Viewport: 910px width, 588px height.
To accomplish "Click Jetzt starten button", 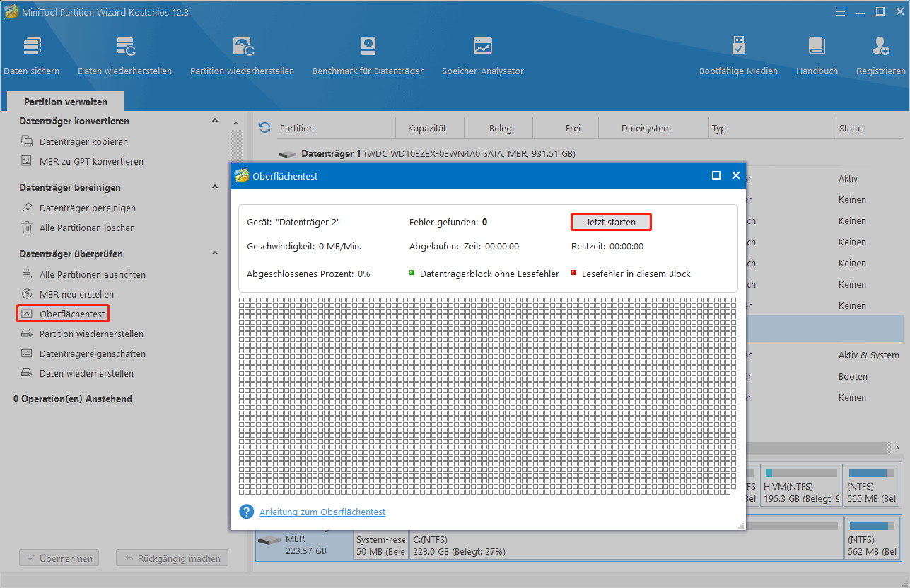I will coord(611,222).
